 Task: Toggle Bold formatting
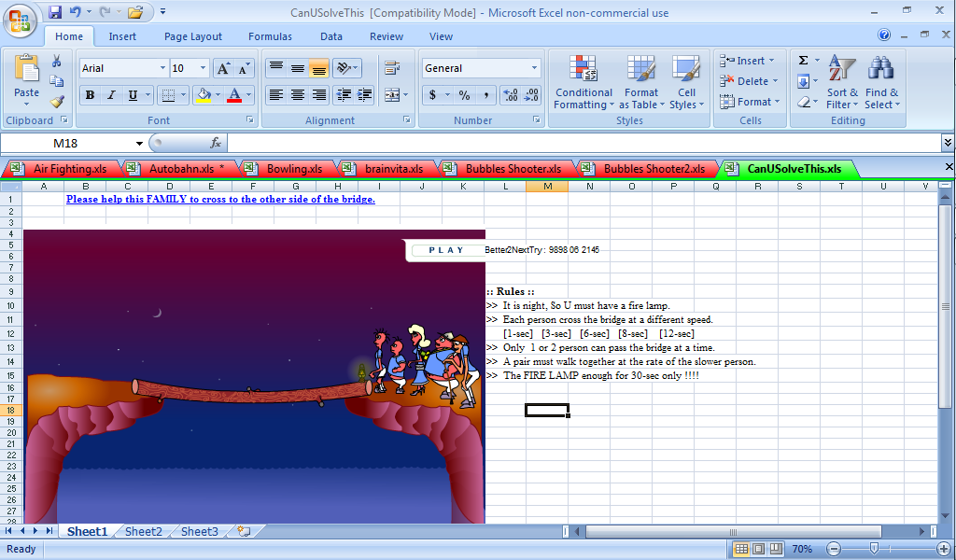[91, 95]
